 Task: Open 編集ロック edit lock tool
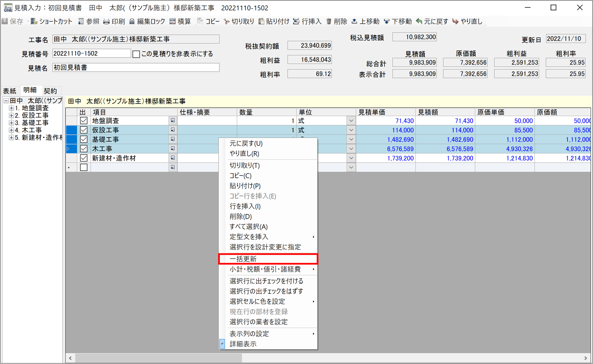click(x=132, y=21)
